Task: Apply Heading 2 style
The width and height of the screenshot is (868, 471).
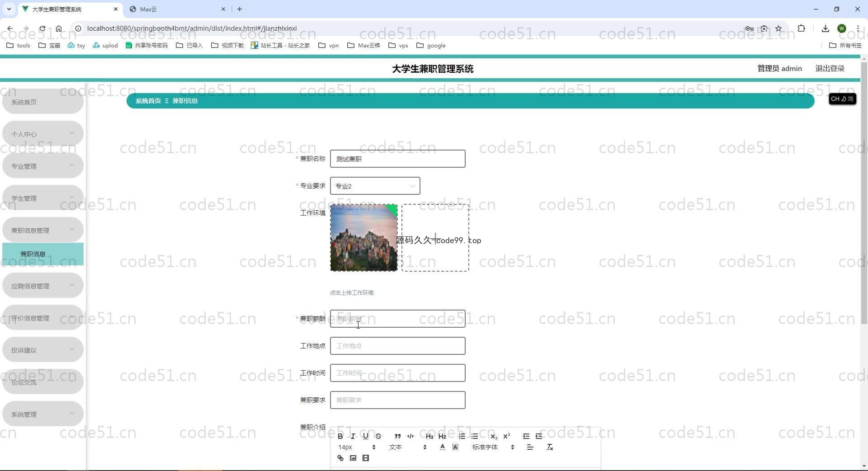Action: tap(442, 436)
